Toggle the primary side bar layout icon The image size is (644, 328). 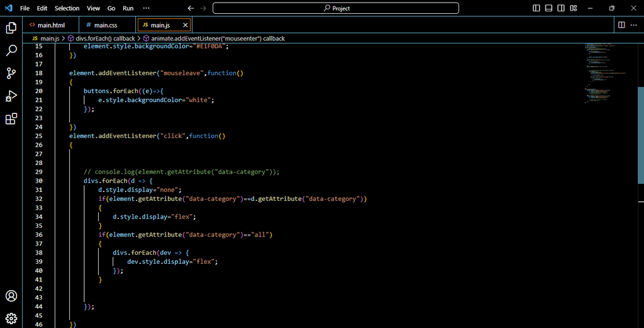coord(536,8)
